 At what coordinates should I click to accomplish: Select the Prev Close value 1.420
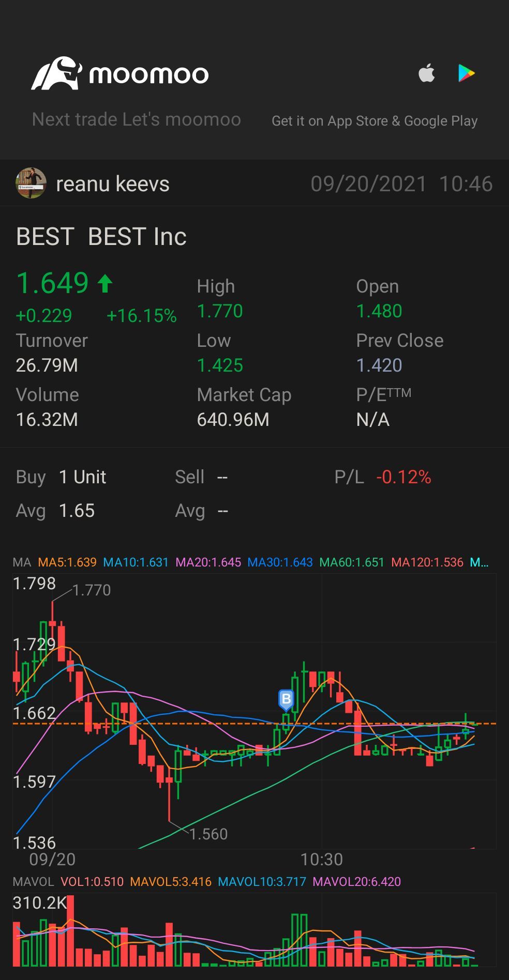coord(379,365)
